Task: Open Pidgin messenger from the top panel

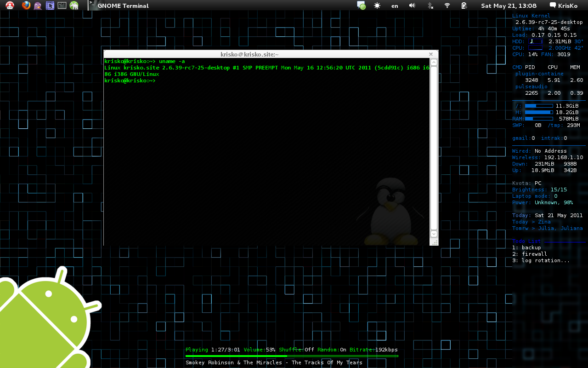Action: pyautogui.click(x=38, y=6)
